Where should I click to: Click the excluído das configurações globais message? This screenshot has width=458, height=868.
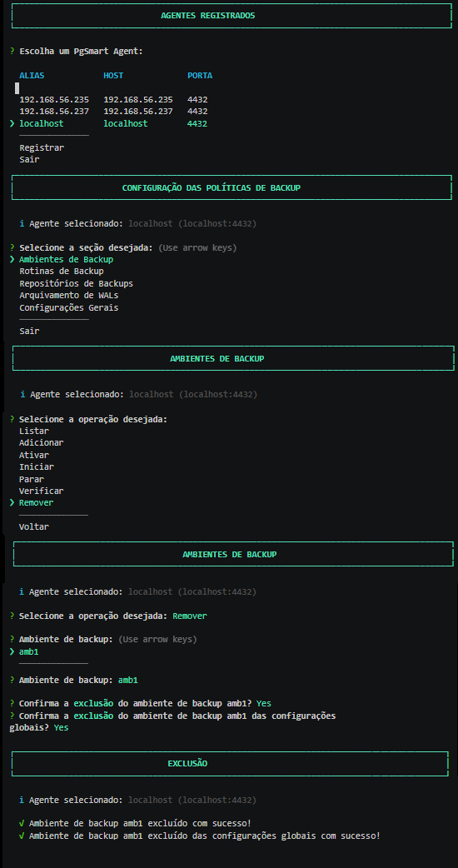tap(205, 836)
